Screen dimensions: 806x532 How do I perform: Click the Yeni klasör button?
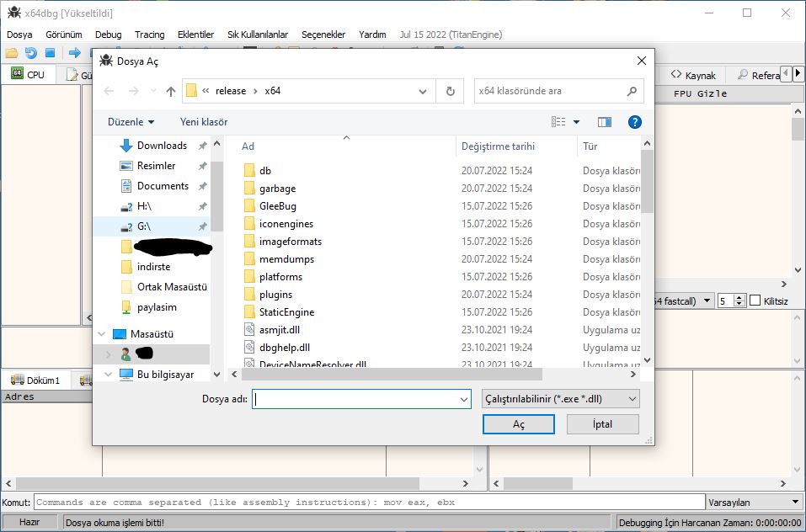(x=204, y=122)
